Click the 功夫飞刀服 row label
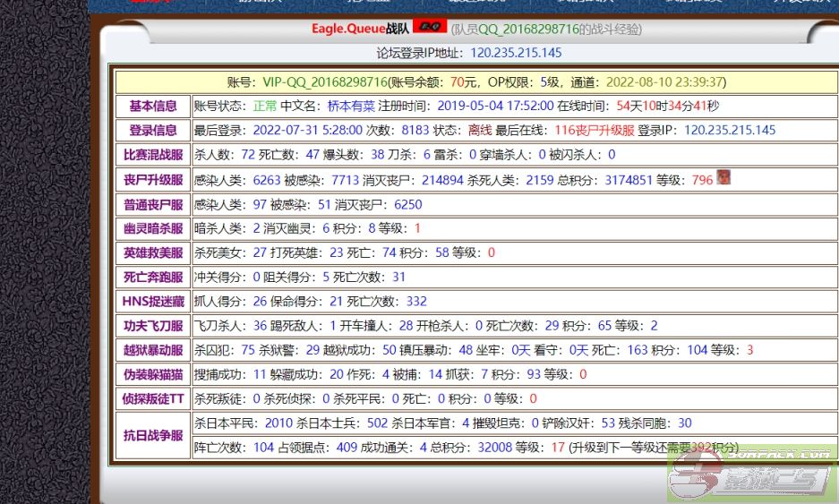Screen dimensions: 839x504 (153, 326)
